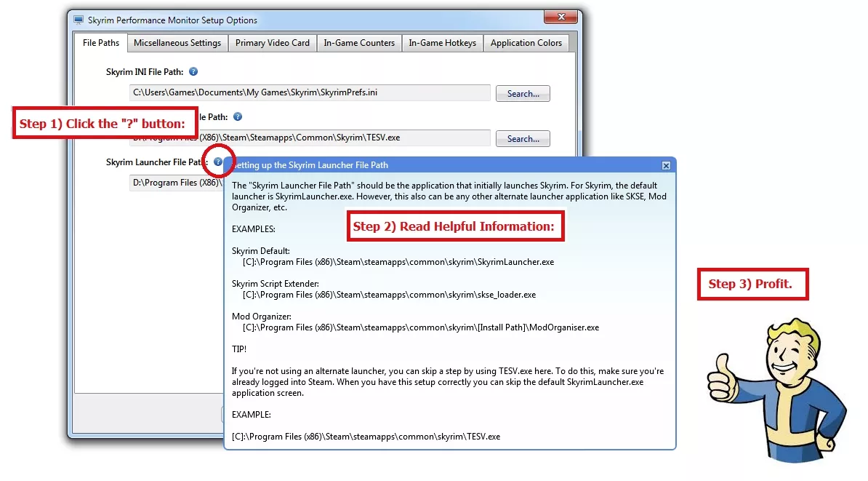Switch to In-Game Counters tab

click(359, 43)
